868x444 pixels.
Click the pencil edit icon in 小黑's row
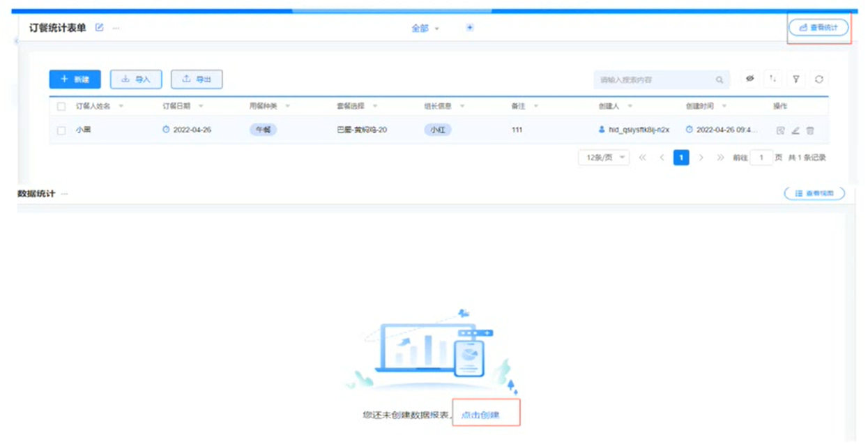pos(795,130)
